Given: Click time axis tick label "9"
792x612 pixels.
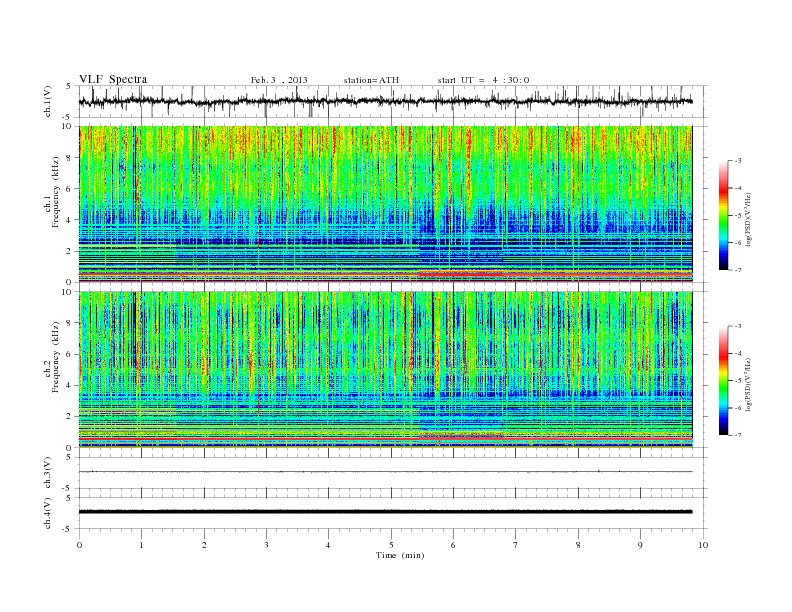Looking at the screenshot, I should tap(640, 545).
